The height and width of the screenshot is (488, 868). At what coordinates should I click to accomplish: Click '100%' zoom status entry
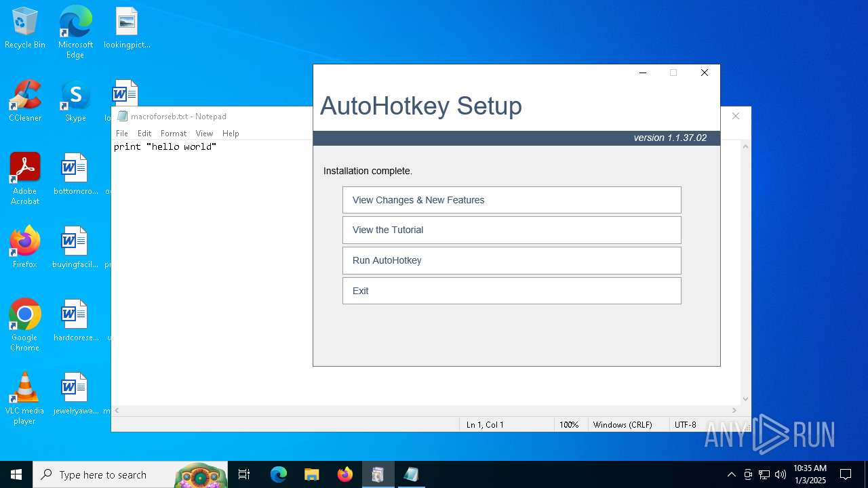coord(569,425)
